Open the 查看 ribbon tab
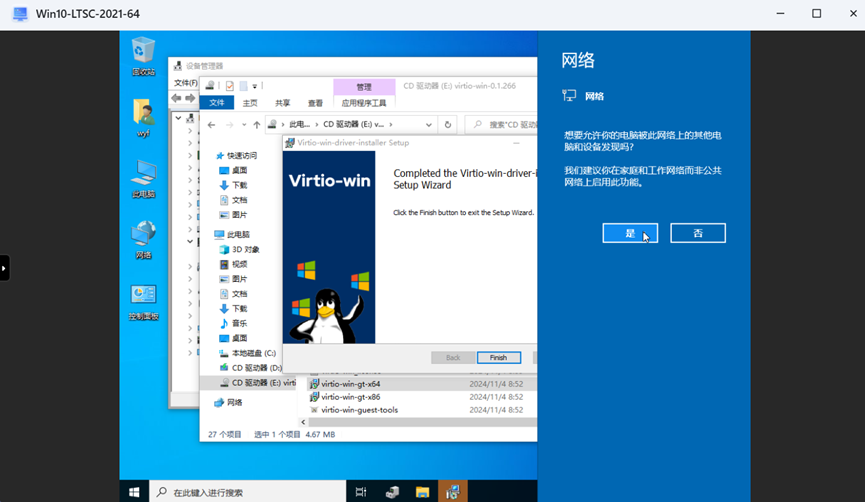This screenshot has width=865, height=502. 315,103
